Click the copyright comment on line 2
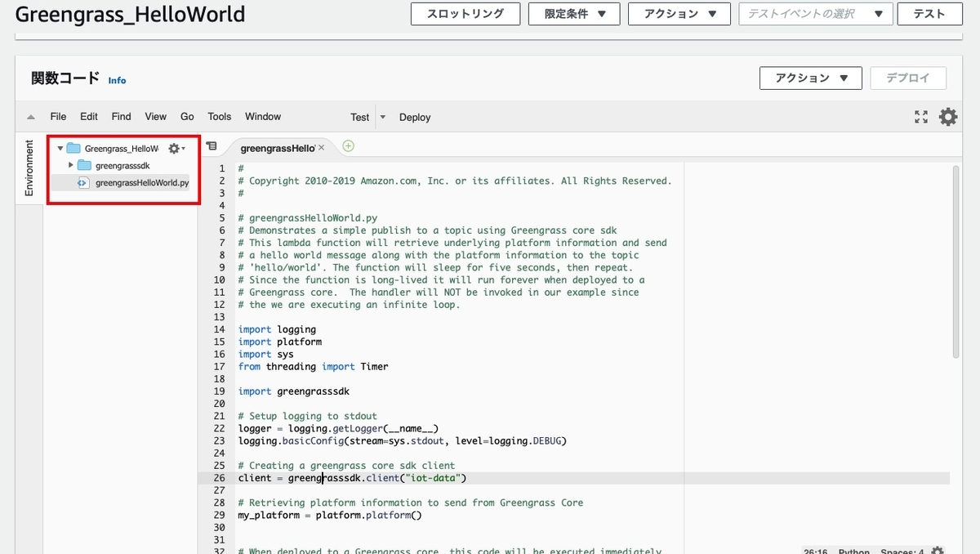980x554 pixels. [x=455, y=181]
